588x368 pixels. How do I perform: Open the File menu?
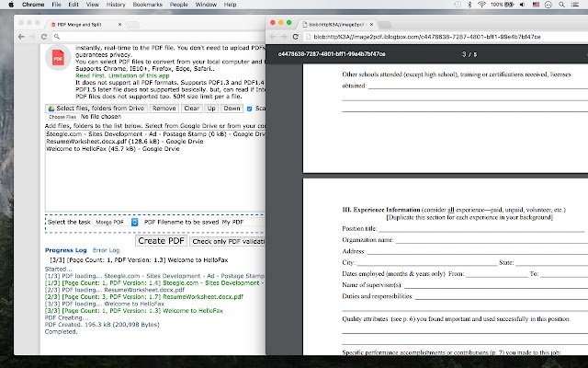(56, 5)
